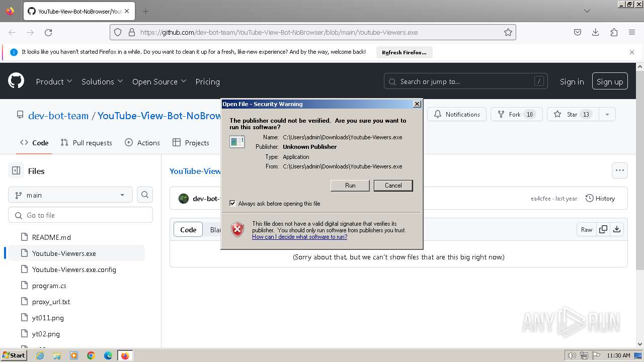Copy raw file contents icon
The width and height of the screenshot is (644, 362).
(603, 229)
